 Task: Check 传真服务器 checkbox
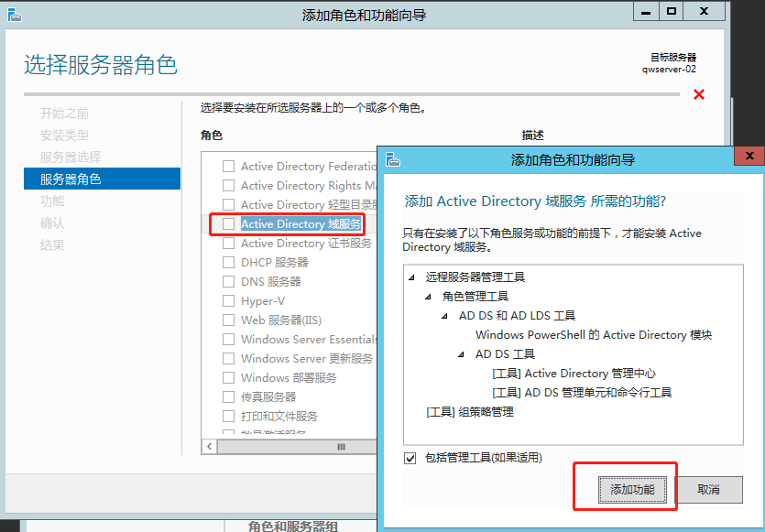[228, 396]
